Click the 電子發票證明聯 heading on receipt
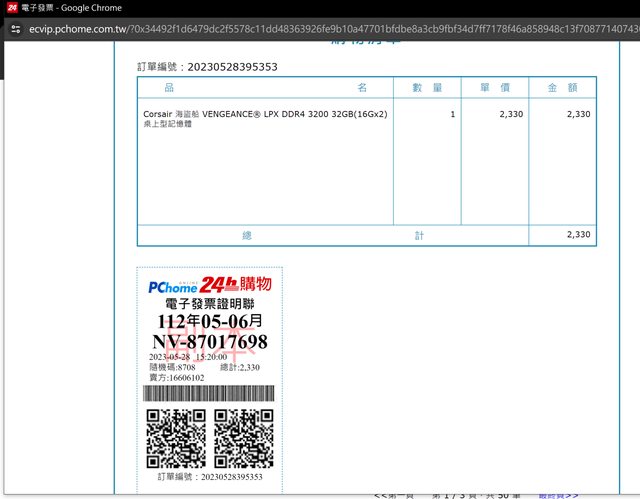This screenshot has width=640, height=499. click(209, 303)
